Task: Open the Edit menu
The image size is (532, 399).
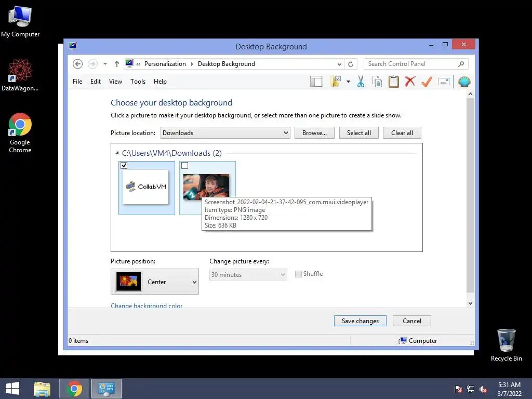Action: (x=96, y=82)
